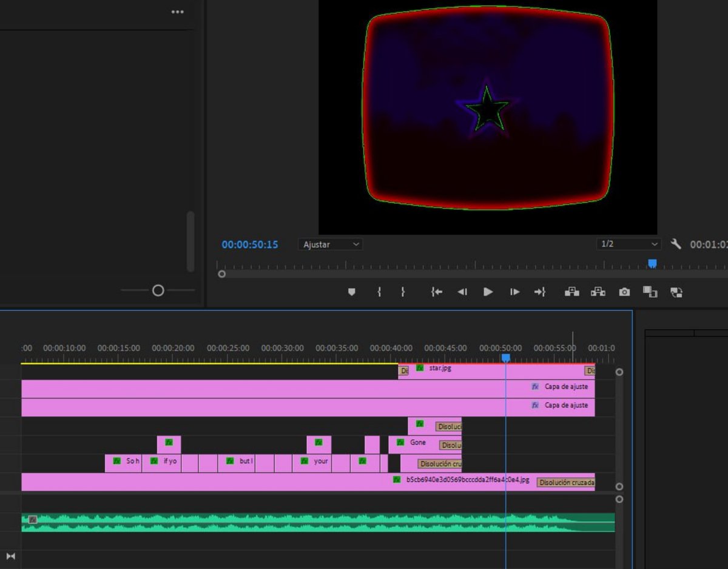Screen dimensions: 728x569
Task: Select Disolución cruzada transition at end of jpg clip
Action: point(565,483)
